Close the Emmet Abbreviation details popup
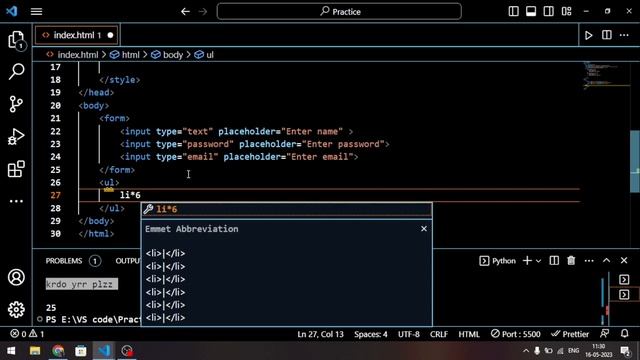640x360 pixels. coord(424,229)
